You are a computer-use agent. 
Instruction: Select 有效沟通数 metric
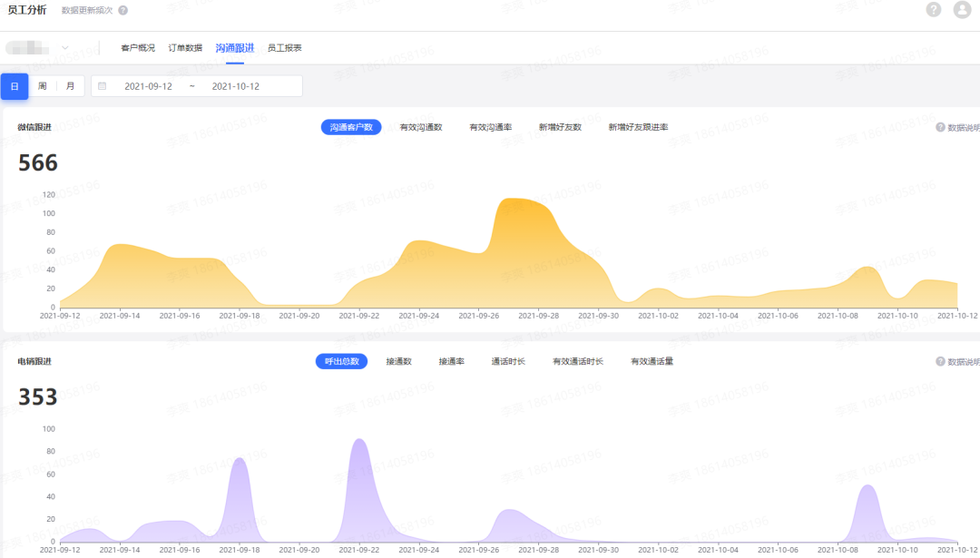421,127
